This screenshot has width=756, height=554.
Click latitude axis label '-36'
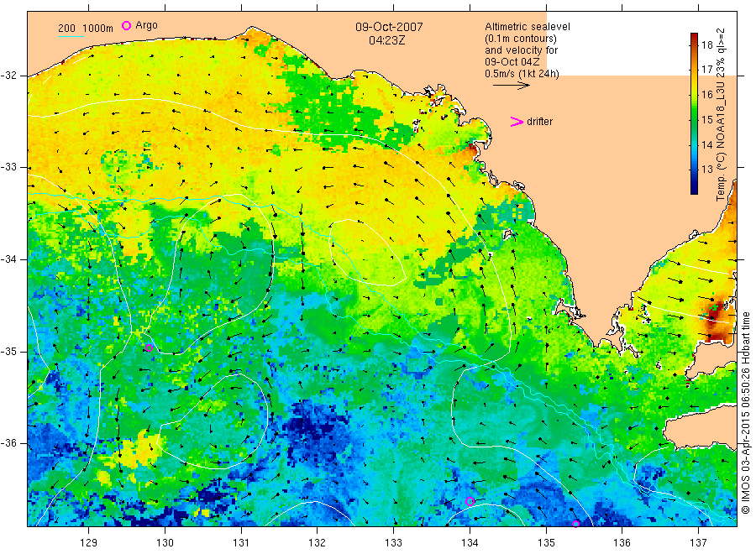(x=9, y=442)
